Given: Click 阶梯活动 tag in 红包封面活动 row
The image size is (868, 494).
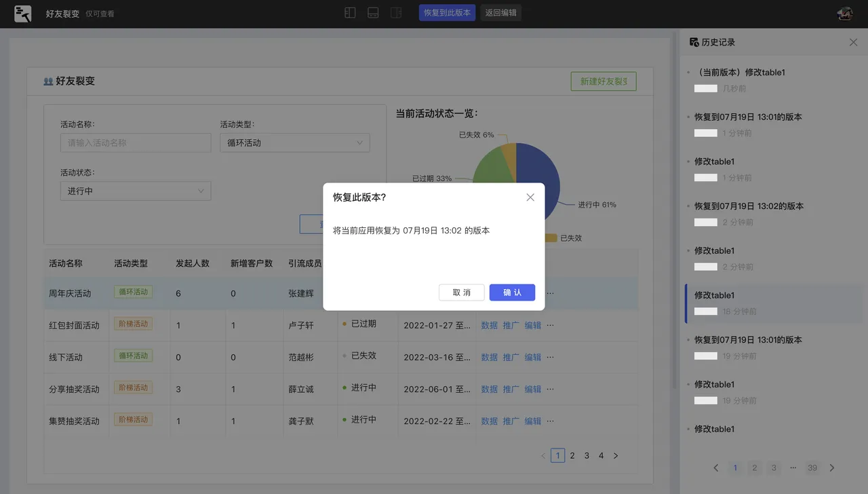Looking at the screenshot, I should tap(133, 324).
